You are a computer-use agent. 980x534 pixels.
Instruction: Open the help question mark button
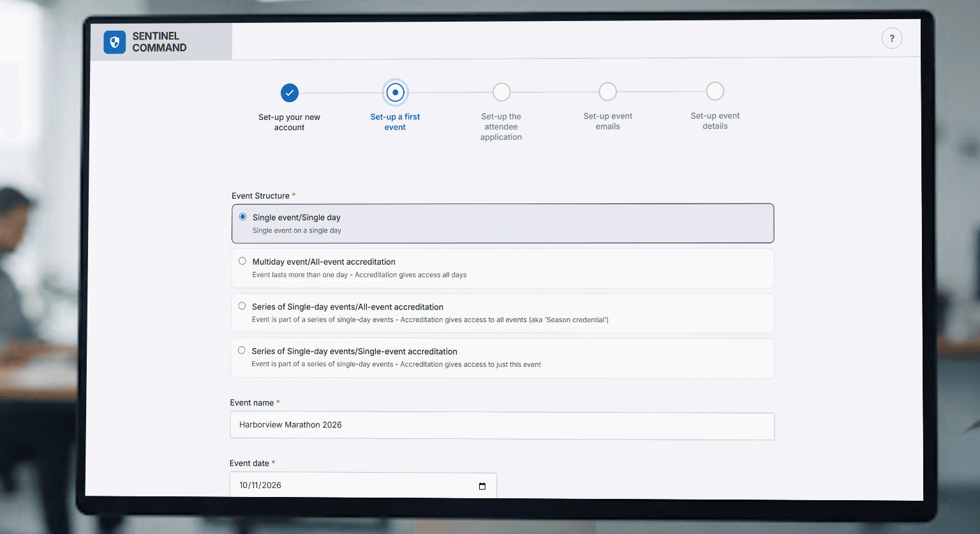pyautogui.click(x=892, y=38)
